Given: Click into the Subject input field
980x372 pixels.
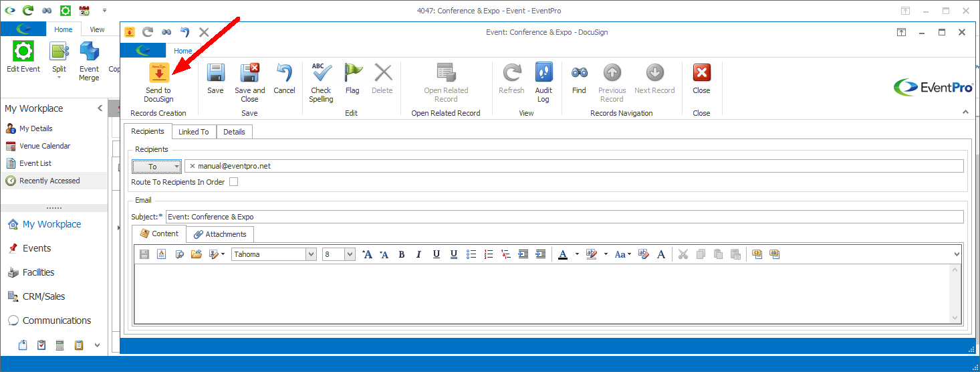Looking at the screenshot, I should 564,217.
